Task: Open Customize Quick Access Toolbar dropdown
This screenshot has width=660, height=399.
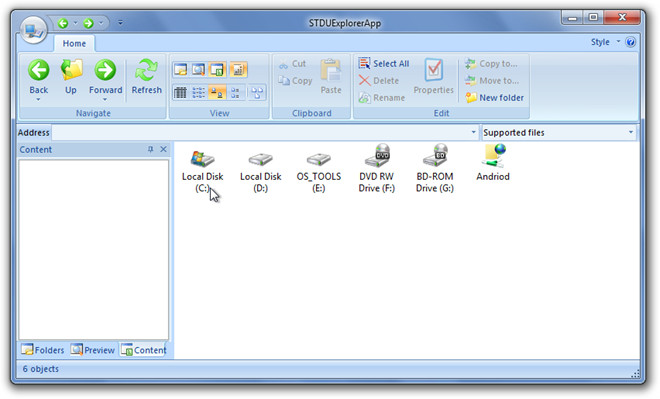Action: click(x=120, y=23)
